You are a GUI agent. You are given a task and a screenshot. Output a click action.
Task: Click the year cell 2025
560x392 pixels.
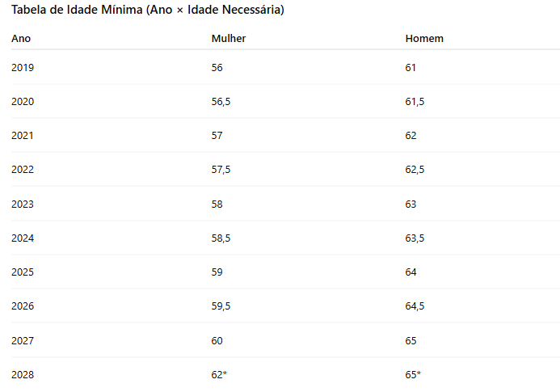coord(23,272)
